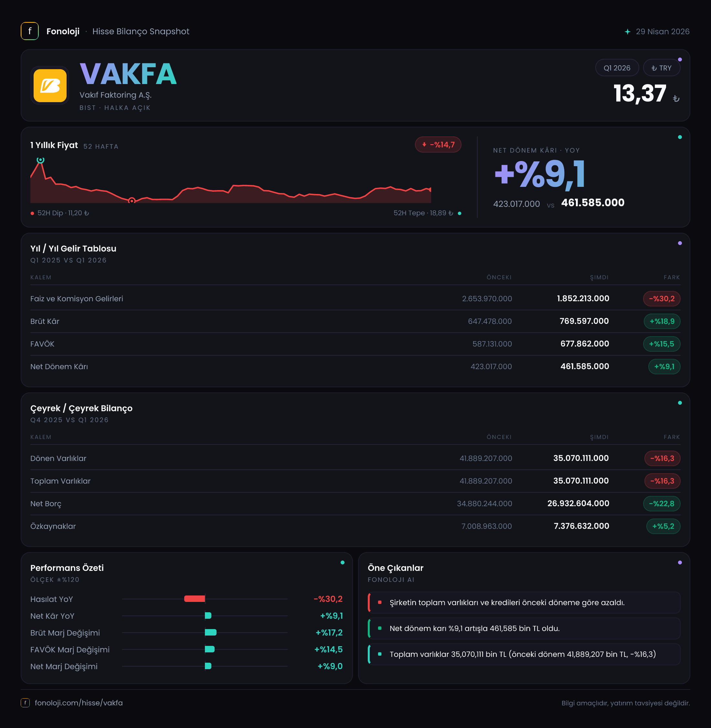Click the -%14,7 yearly change badge

[x=438, y=145]
